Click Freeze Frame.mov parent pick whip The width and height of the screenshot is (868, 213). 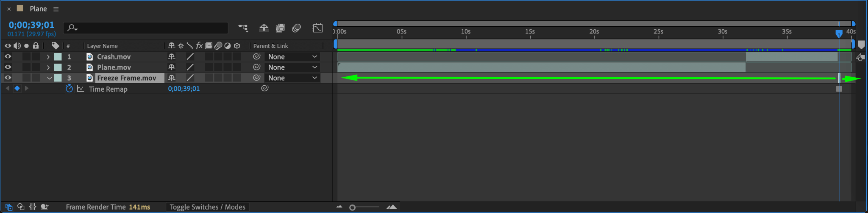click(256, 78)
